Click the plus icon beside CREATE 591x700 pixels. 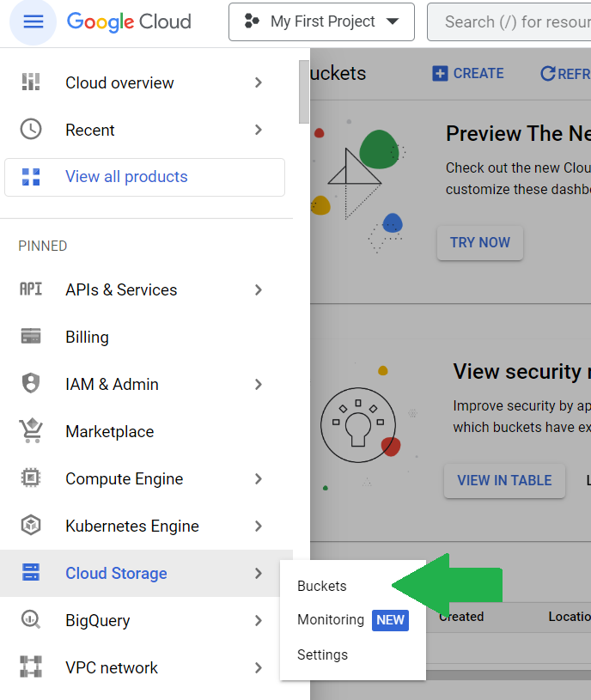coord(440,73)
